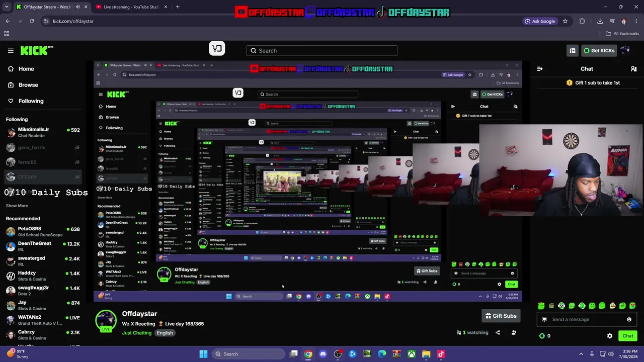This screenshot has width=644, height=362.
Task: Send message with green Chat button
Action: 627,336
